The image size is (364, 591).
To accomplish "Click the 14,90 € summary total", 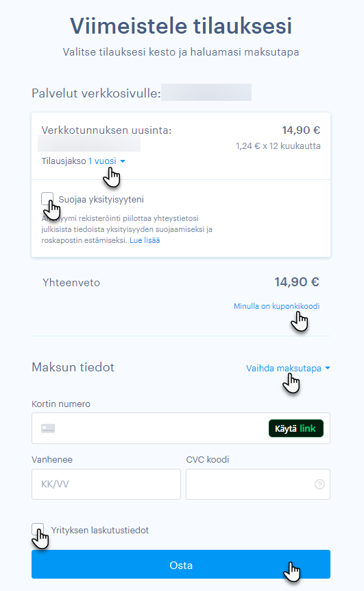I will coord(297,282).
